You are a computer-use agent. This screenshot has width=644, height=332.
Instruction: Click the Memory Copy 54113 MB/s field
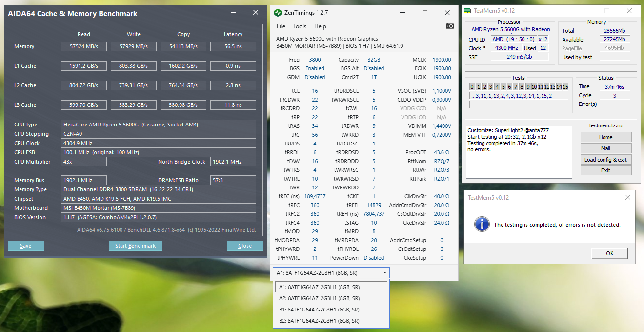183,46
